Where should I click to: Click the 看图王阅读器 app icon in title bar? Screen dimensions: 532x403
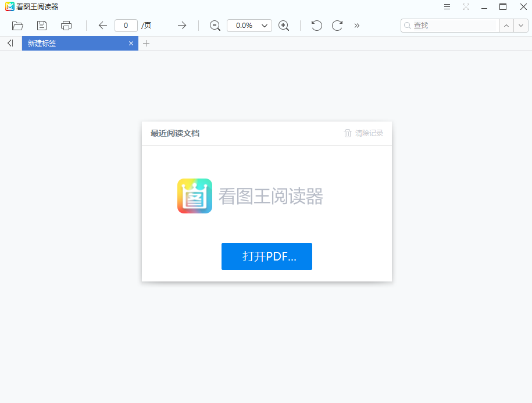10,6
